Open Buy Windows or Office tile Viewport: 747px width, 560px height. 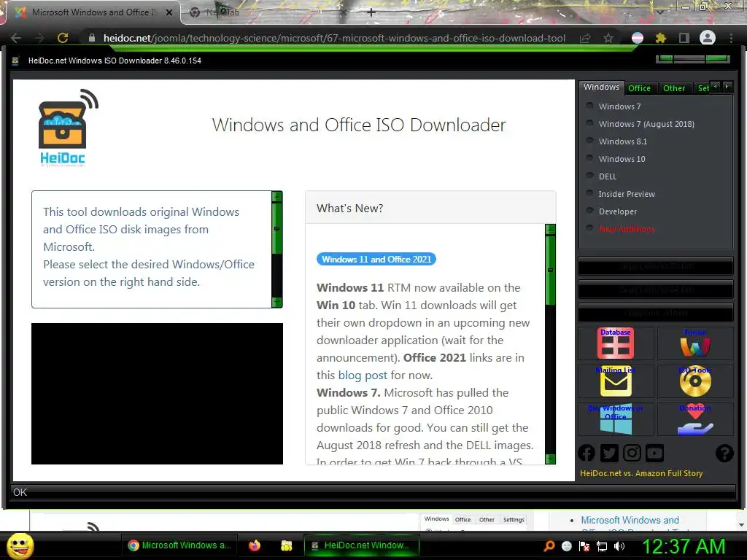coord(616,419)
